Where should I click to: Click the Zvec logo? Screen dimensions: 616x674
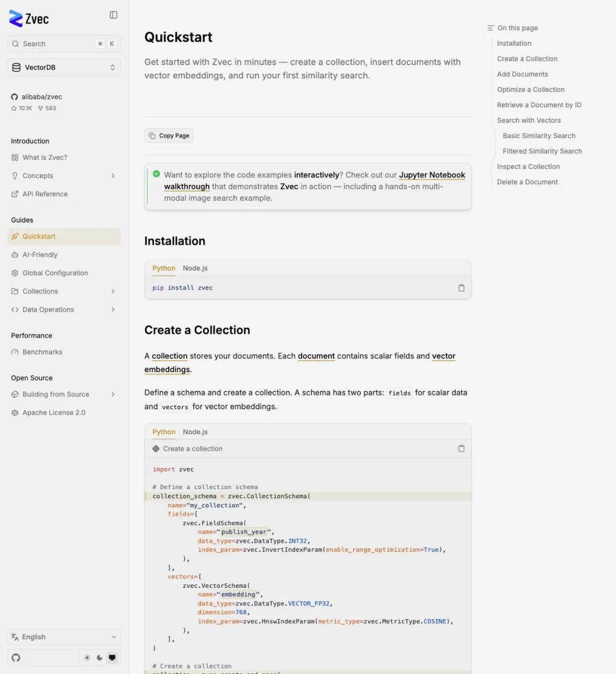click(29, 18)
